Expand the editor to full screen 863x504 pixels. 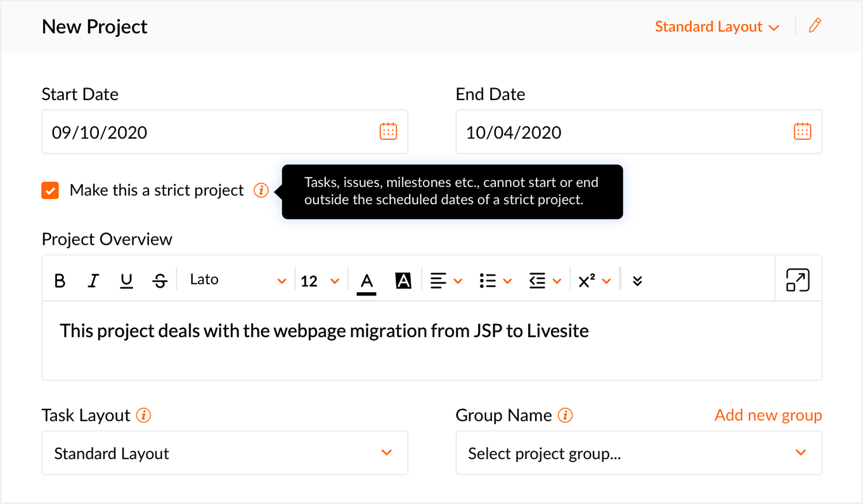click(798, 280)
